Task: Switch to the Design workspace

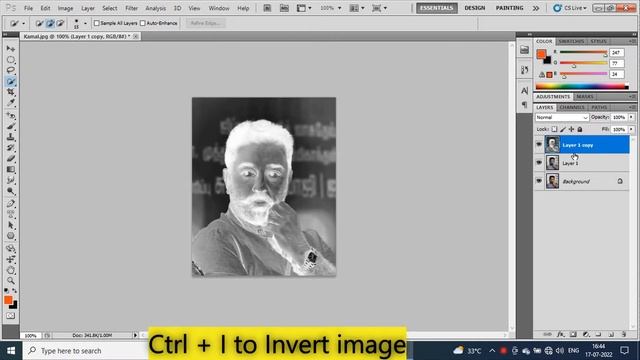Action: point(475,8)
